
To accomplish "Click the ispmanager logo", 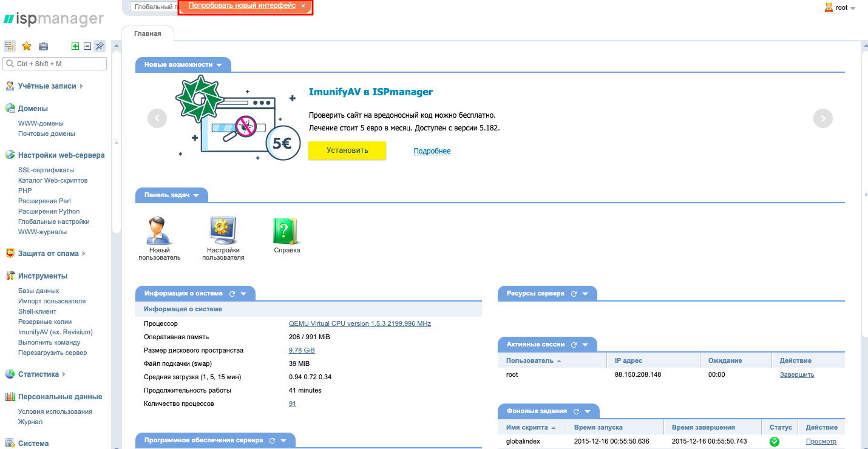I will pyautogui.click(x=53, y=19).
